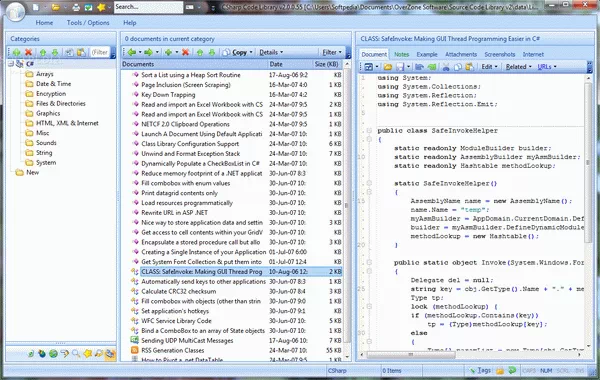
Task: Click the category Filter text field
Action: click(99, 52)
